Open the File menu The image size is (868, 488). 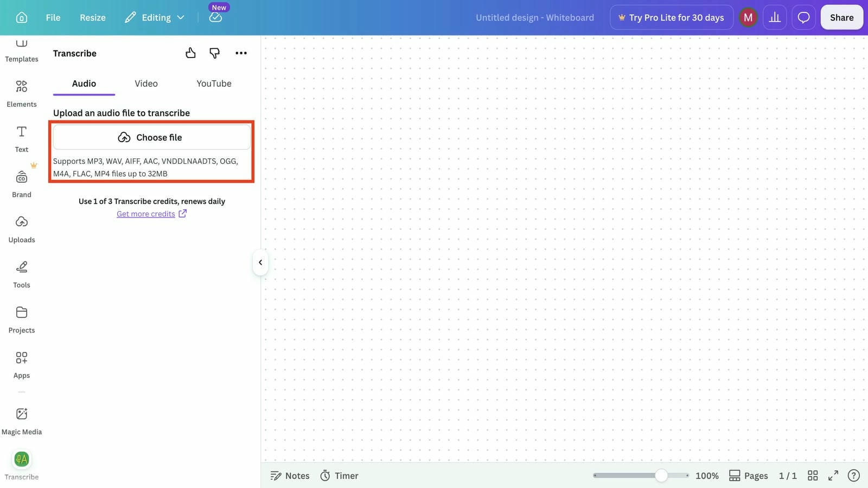[53, 17]
